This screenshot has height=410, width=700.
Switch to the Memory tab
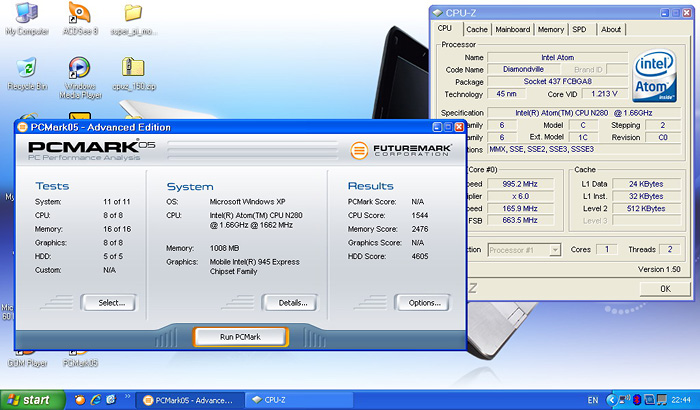pyautogui.click(x=550, y=29)
